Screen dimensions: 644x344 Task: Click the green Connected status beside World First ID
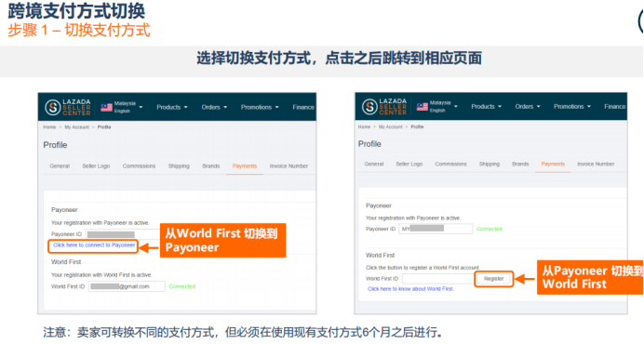tap(182, 286)
